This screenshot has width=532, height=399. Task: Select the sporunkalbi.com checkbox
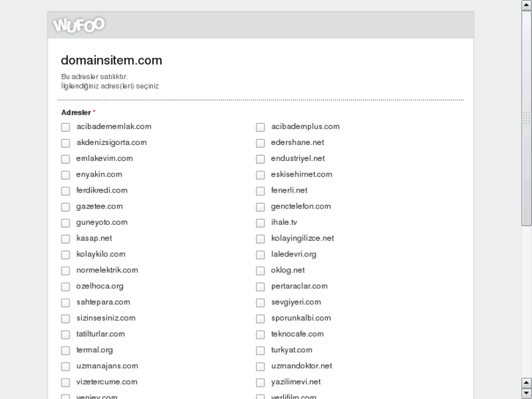[261, 319]
